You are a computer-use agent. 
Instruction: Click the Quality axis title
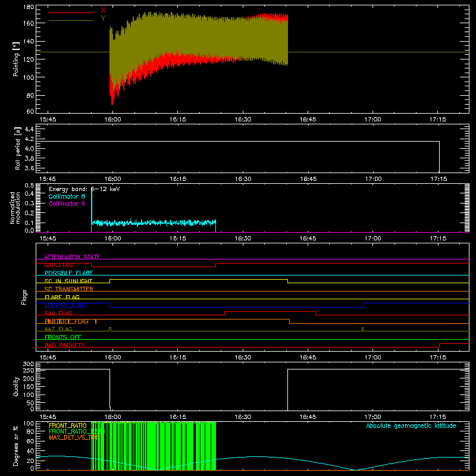coord(16,386)
